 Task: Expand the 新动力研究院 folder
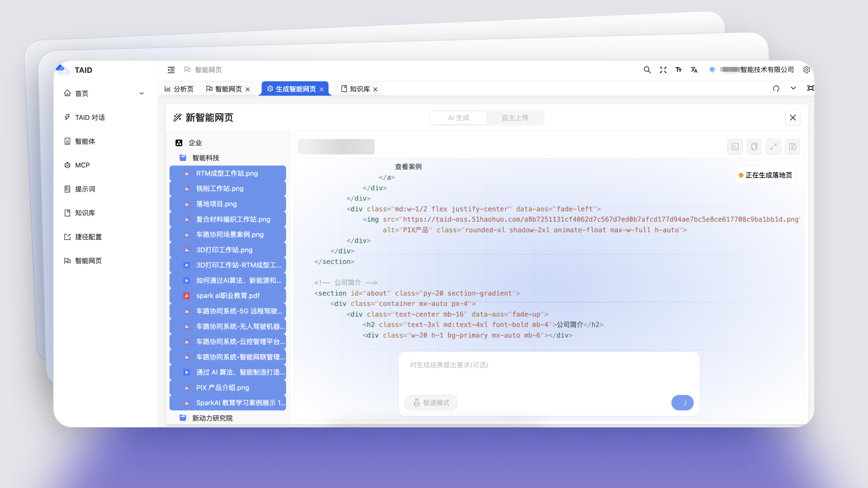[212, 418]
